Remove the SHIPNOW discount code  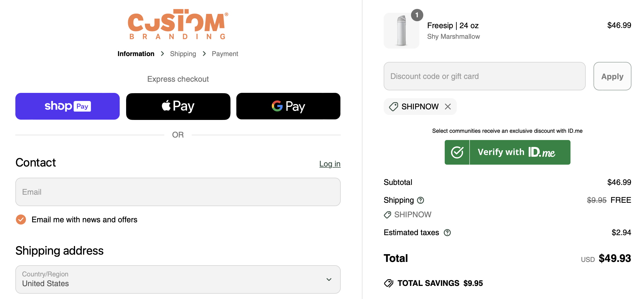coord(448,107)
